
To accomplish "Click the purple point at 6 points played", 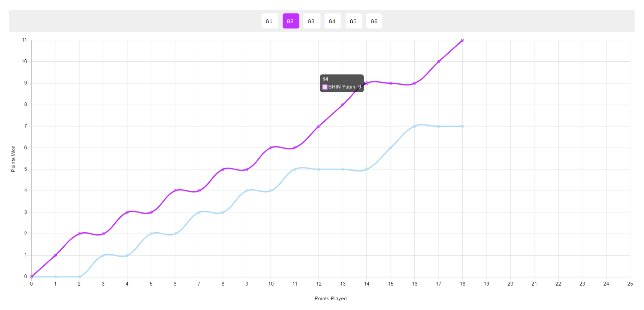I will pyautogui.click(x=175, y=191).
